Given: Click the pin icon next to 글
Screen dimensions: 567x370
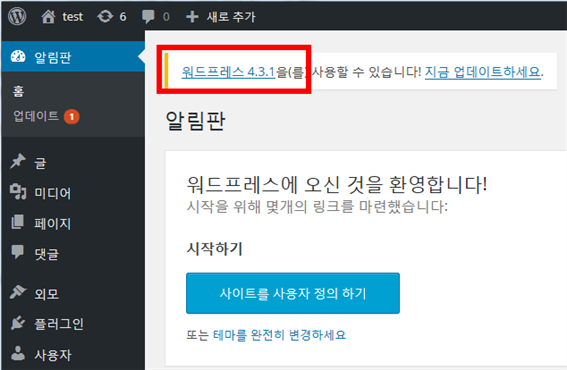Looking at the screenshot, I should [x=18, y=161].
